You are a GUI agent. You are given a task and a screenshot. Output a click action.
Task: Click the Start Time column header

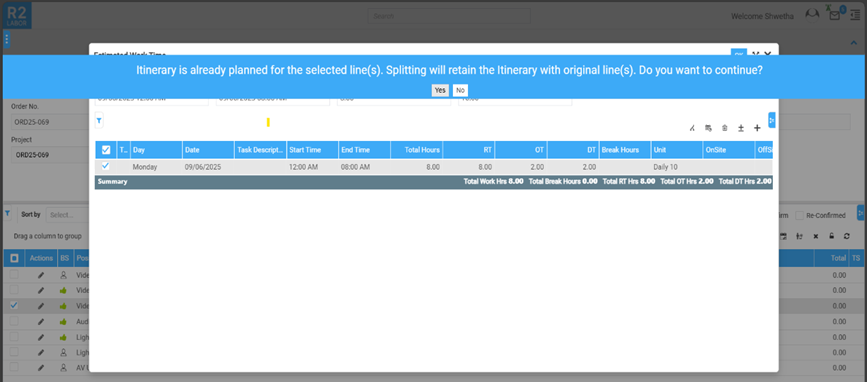click(x=312, y=150)
